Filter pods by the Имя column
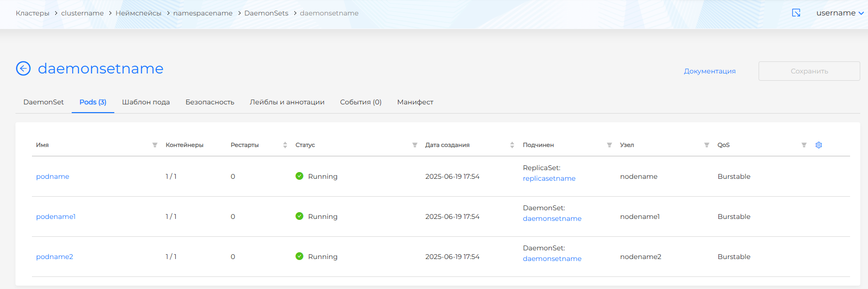The width and height of the screenshot is (868, 289). 155,145
